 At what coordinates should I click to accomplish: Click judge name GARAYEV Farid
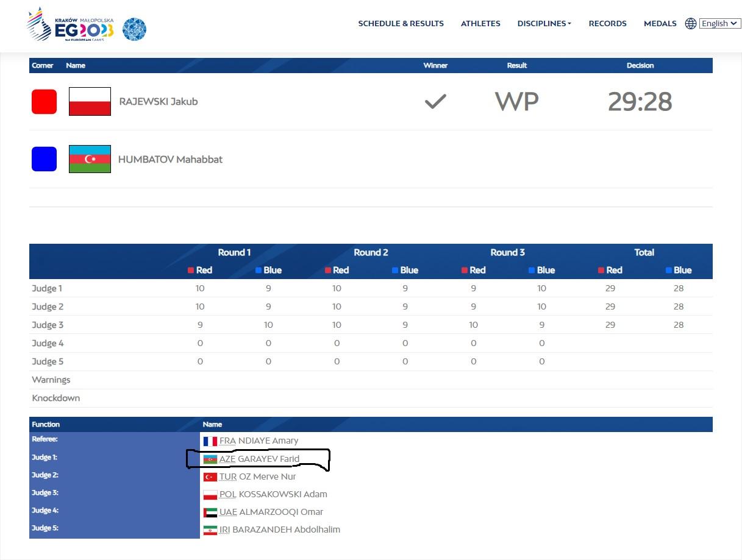tap(268, 459)
